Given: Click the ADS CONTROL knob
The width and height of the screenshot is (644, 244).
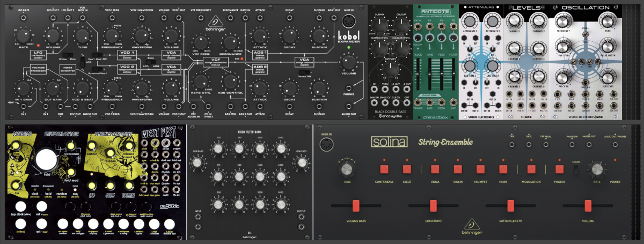Looking at the screenshot, I should [231, 82].
